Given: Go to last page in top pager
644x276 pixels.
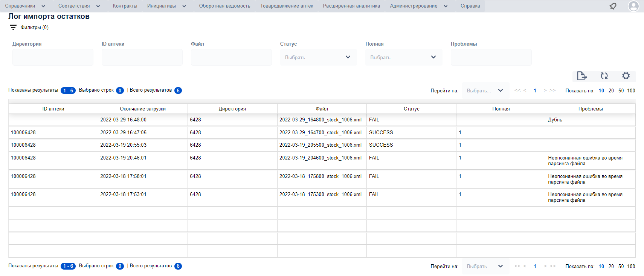Looking at the screenshot, I should [x=552, y=90].
